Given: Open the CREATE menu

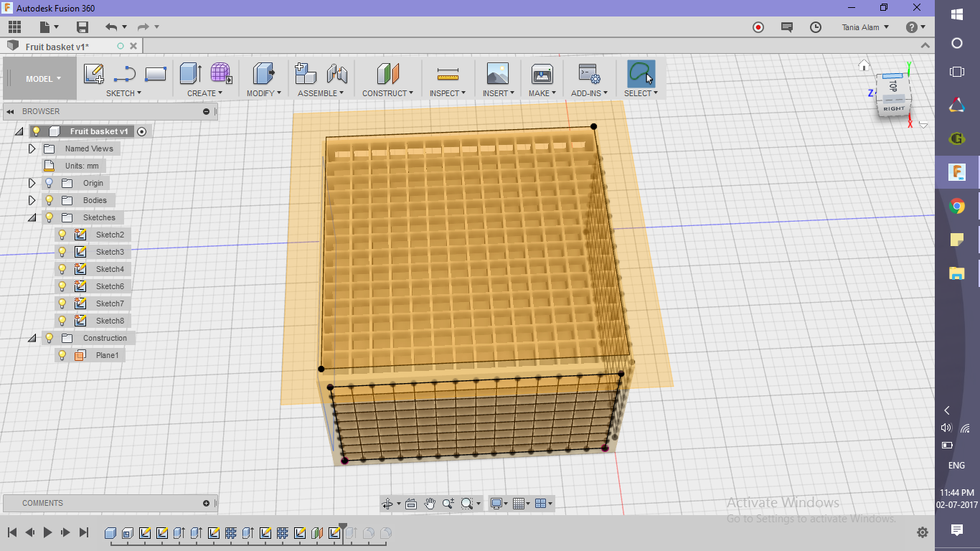Looking at the screenshot, I should [x=205, y=93].
